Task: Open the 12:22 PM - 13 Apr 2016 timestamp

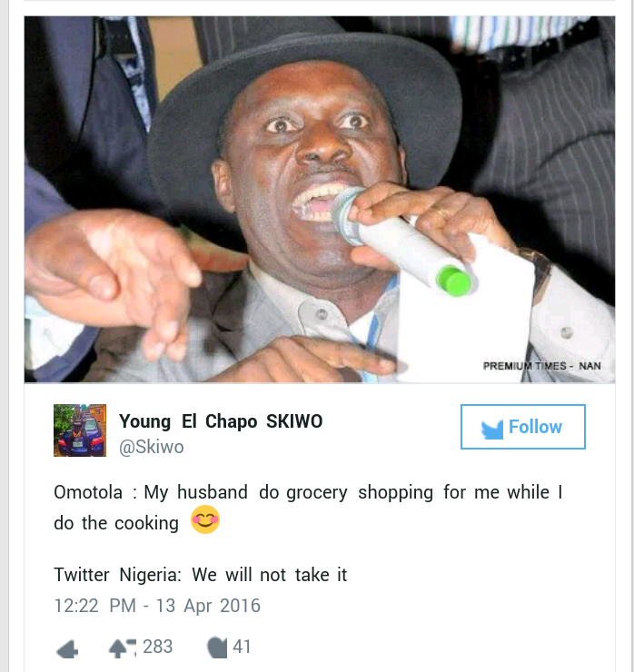Action: point(157,606)
